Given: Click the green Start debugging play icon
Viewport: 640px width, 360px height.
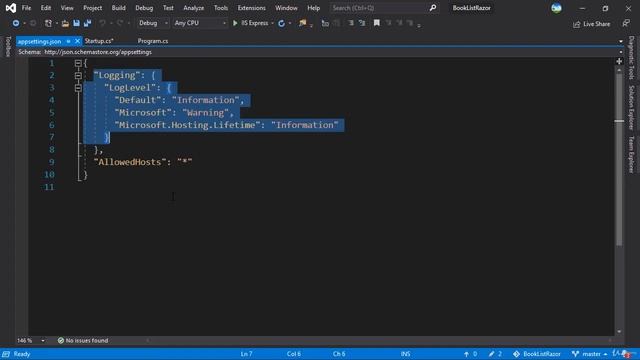Looking at the screenshot, I should click(x=235, y=23).
